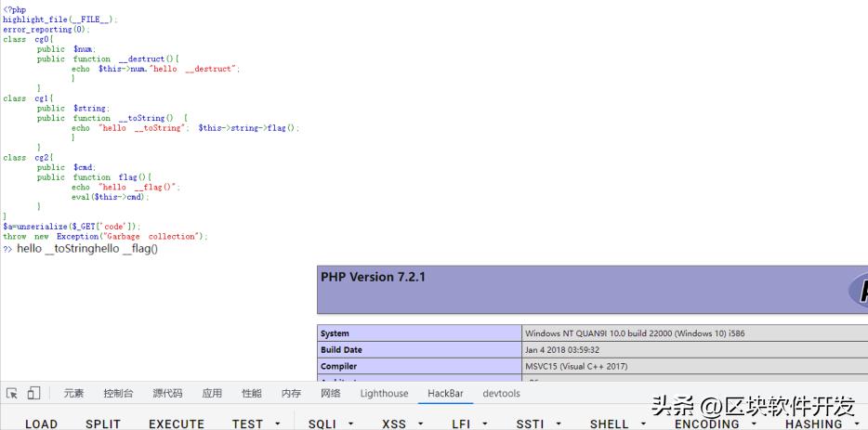
Task: Select the Build Date row label
Action: point(341,350)
